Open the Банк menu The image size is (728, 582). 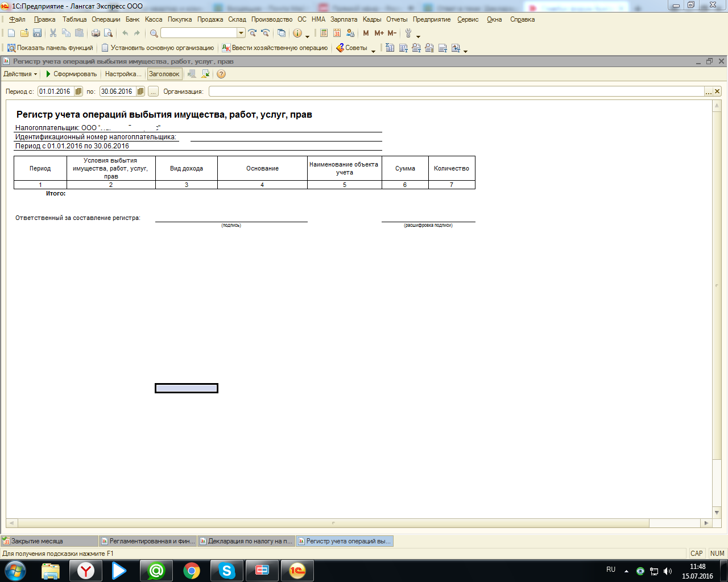click(133, 19)
